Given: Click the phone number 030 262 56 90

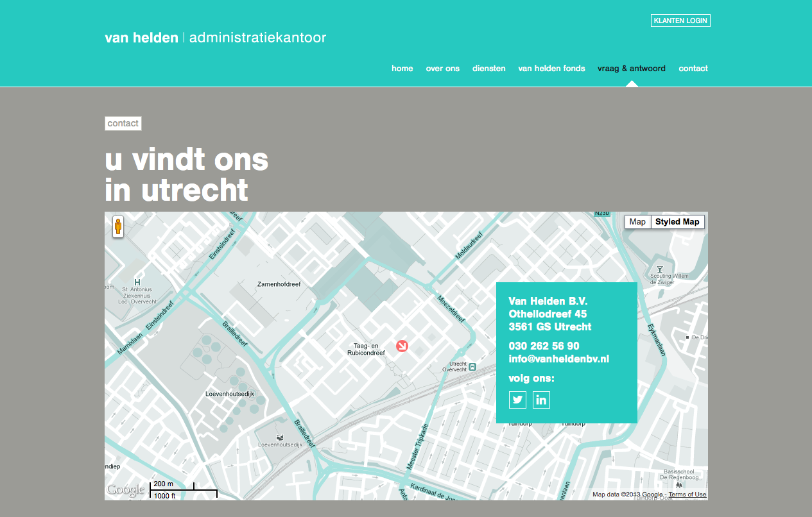Looking at the screenshot, I should (x=544, y=346).
